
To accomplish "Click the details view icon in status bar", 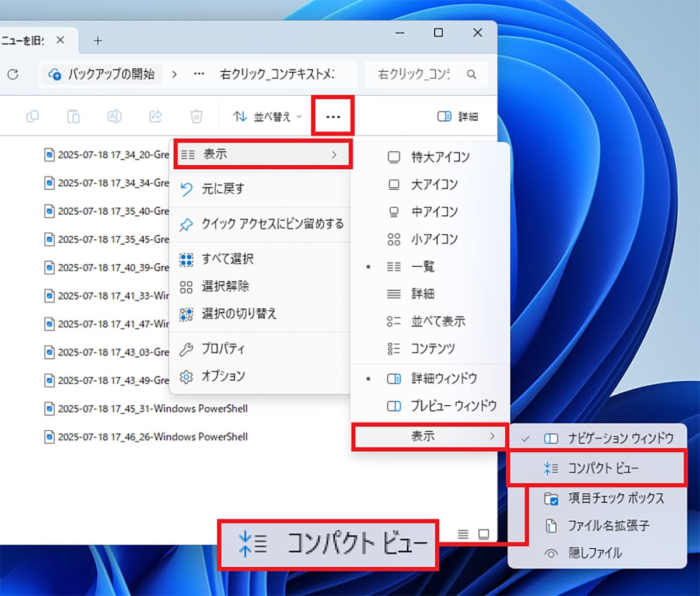I will click(463, 534).
